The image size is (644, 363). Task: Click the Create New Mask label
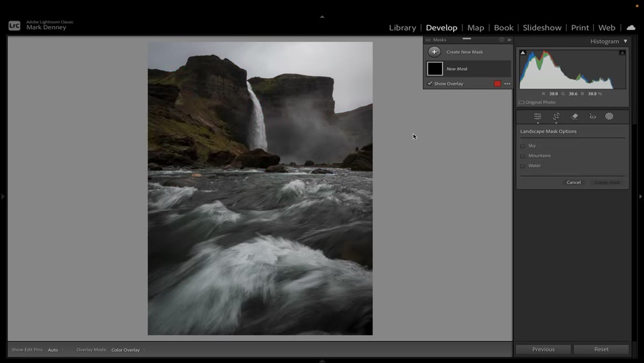click(x=465, y=52)
